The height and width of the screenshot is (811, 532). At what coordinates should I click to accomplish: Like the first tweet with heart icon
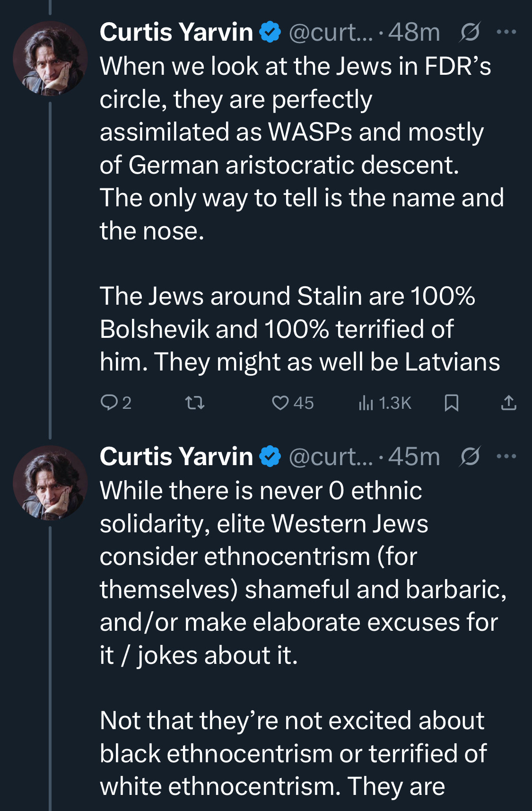click(280, 403)
